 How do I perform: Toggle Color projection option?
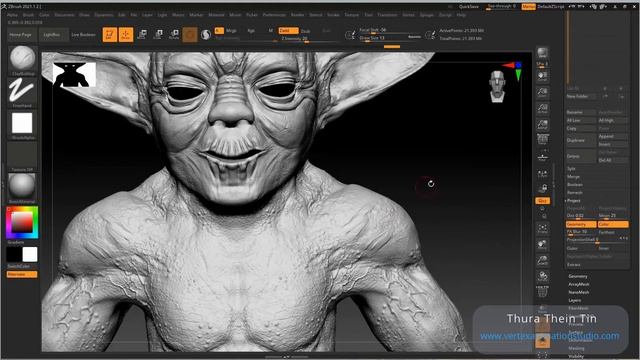pyautogui.click(x=613, y=224)
